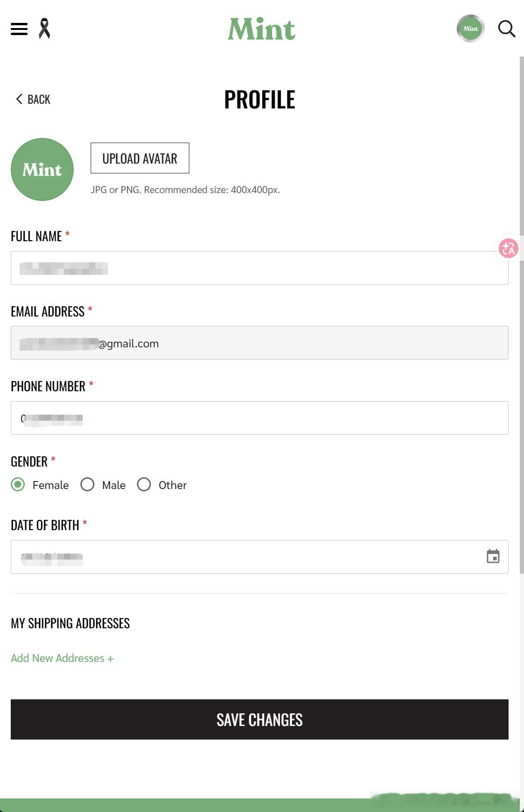Open the hamburger menu
This screenshot has height=812, width=524.
tap(19, 29)
